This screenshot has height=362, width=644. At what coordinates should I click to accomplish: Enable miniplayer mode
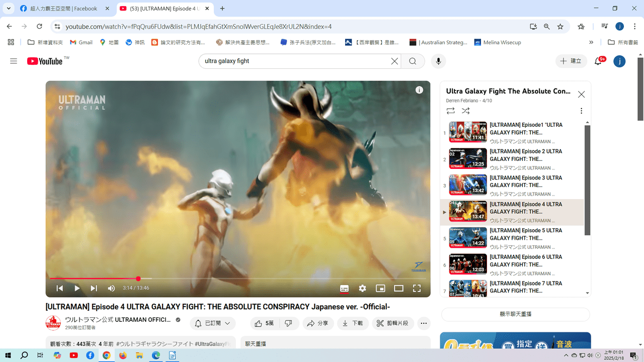(380, 288)
